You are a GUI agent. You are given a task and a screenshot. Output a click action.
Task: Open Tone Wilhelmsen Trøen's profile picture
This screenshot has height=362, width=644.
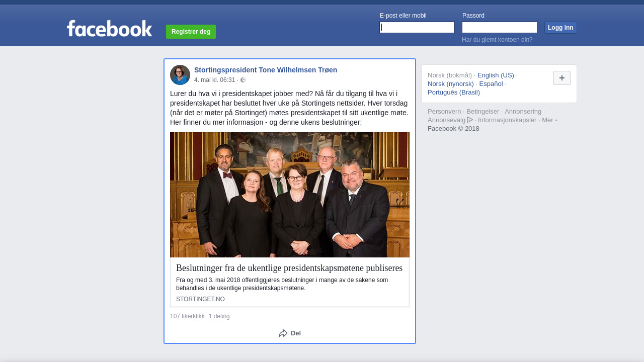[180, 75]
